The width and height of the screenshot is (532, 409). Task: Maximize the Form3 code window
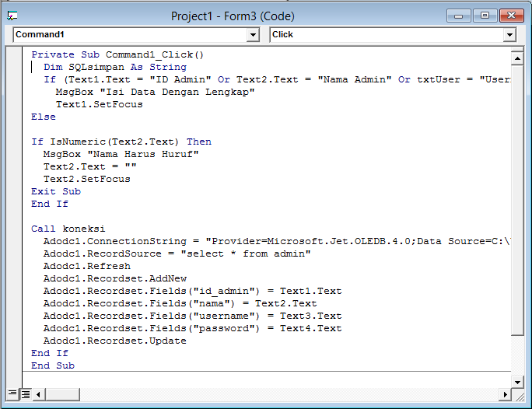point(485,16)
